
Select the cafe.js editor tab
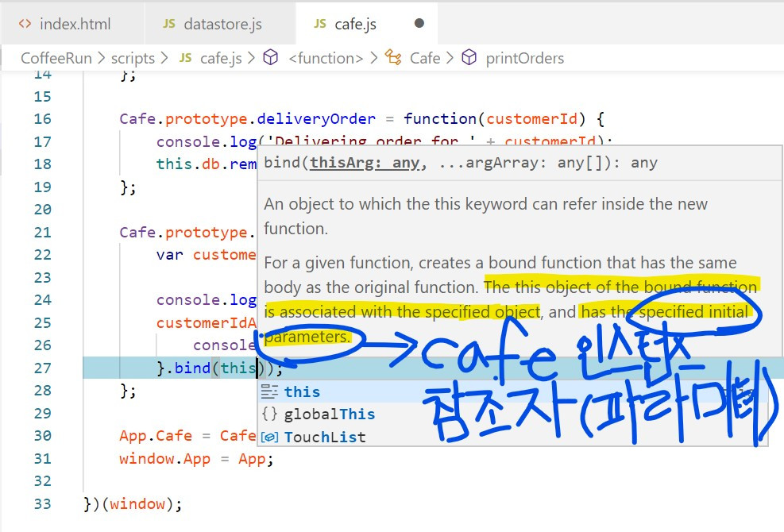pyautogui.click(x=367, y=24)
